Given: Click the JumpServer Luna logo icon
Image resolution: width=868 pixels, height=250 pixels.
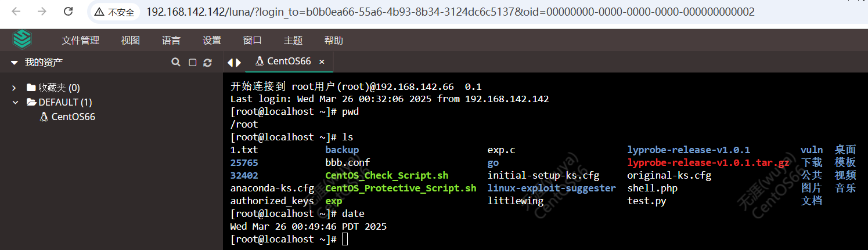Looking at the screenshot, I should pos(22,40).
